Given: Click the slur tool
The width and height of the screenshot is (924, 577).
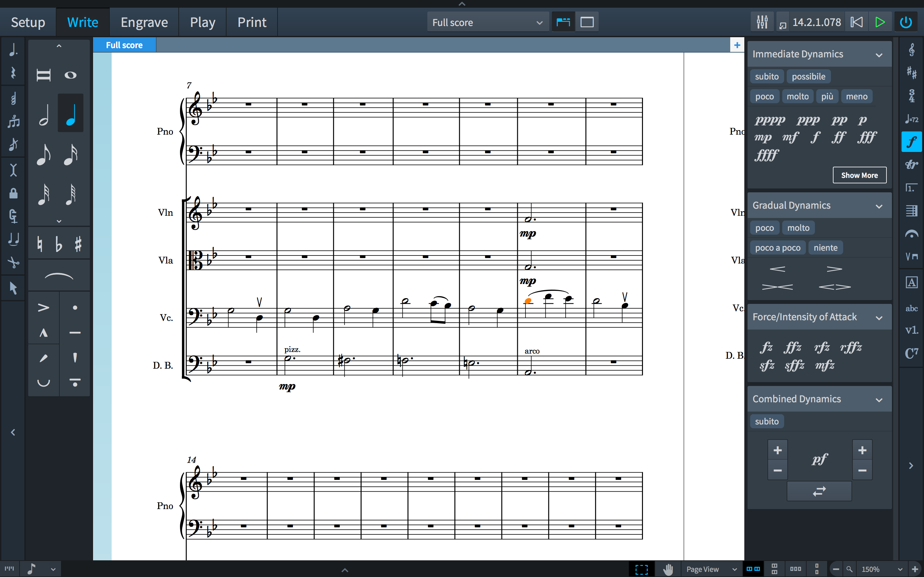Looking at the screenshot, I should click(59, 276).
